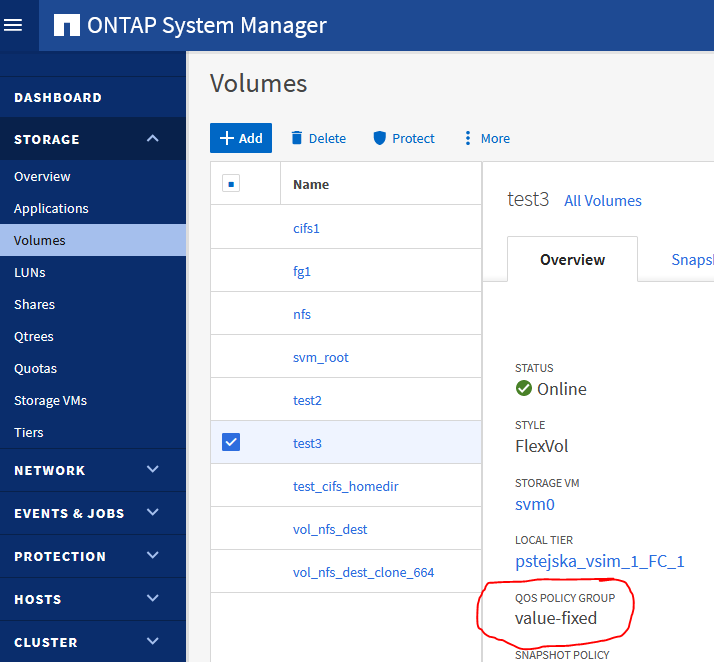Click the shield Protect icon

[x=379, y=138]
